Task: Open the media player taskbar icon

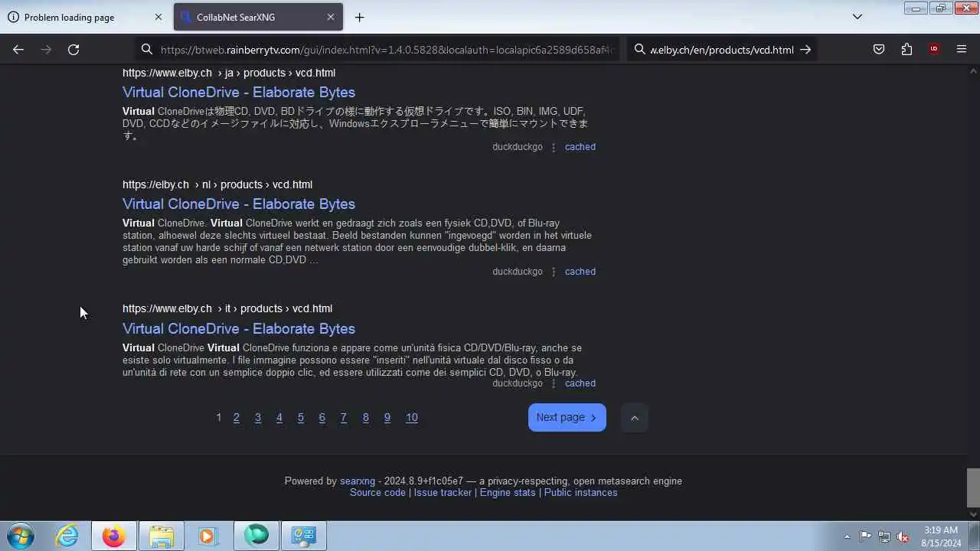Action: pyautogui.click(x=207, y=536)
